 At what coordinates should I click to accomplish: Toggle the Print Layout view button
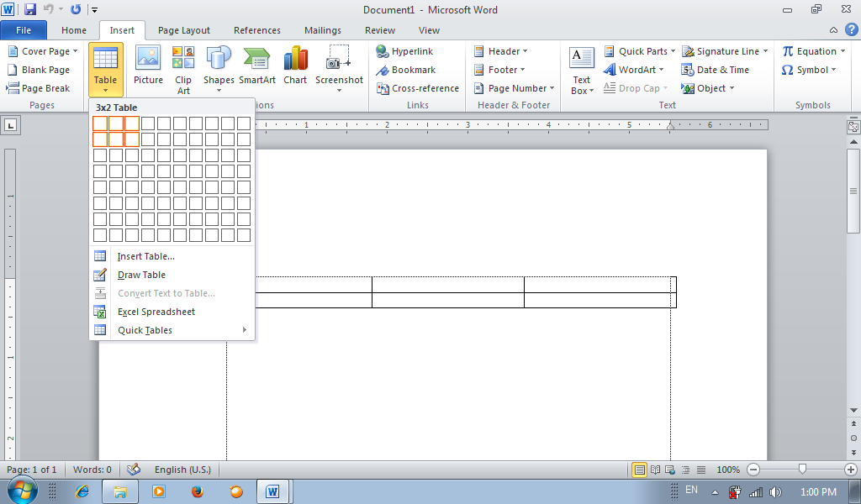coord(639,470)
